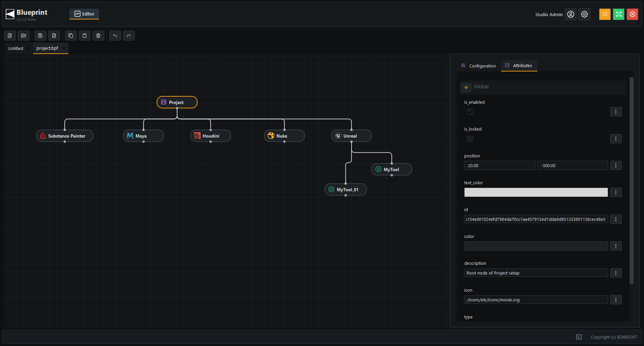Click the output port under the Houdini node
644x346 pixels.
tap(211, 142)
